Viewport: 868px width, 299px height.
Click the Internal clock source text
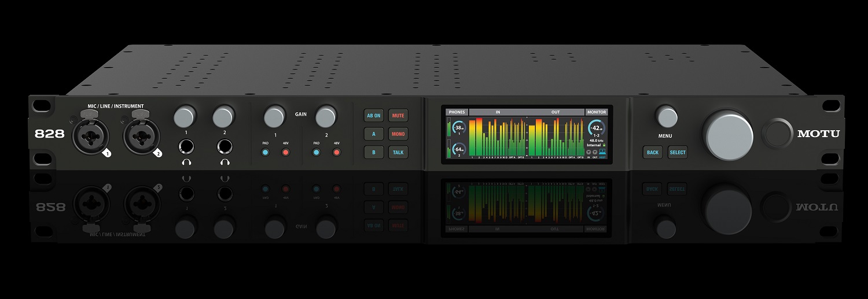coord(594,145)
